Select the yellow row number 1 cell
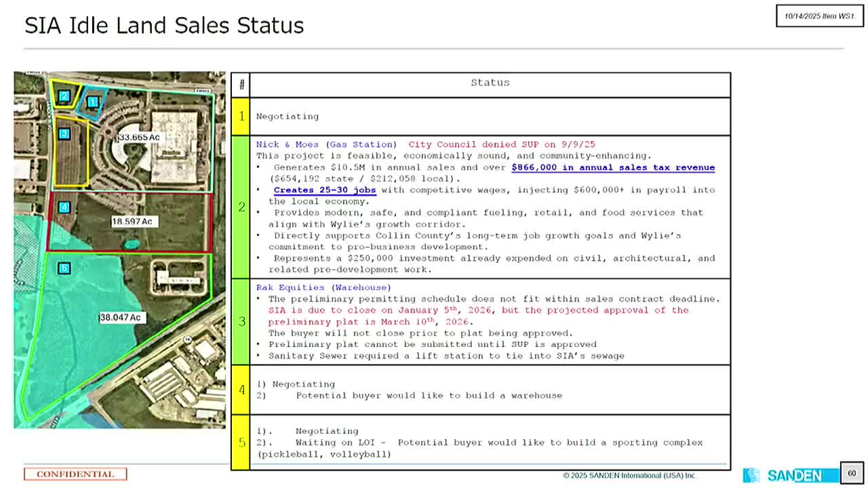Viewport: 868px width, 488px height. click(241, 117)
